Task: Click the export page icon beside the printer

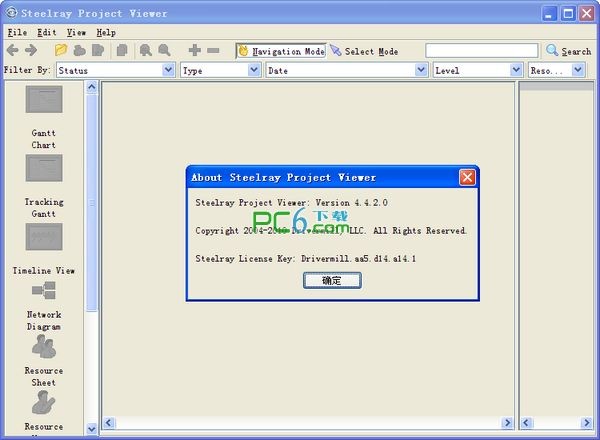Action: click(x=98, y=50)
